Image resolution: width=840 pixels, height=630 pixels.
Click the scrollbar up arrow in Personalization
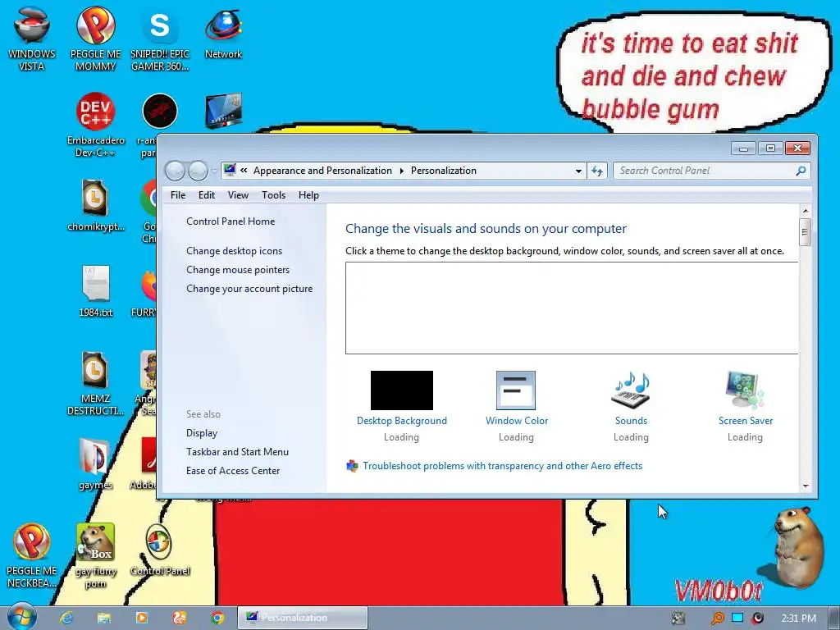coord(805,211)
